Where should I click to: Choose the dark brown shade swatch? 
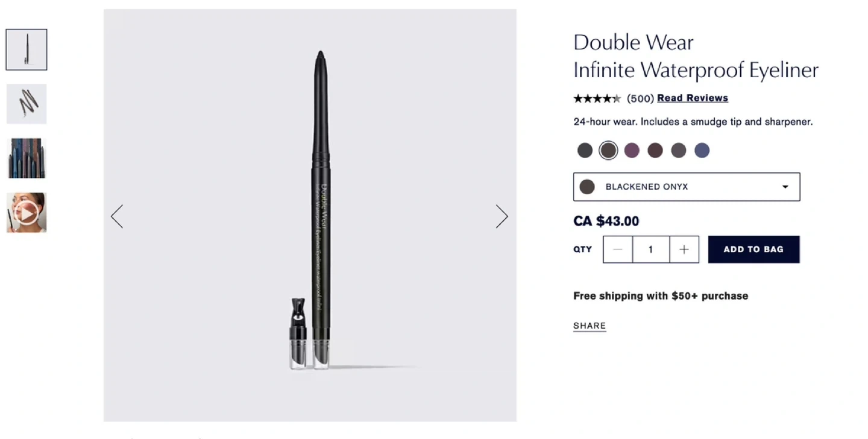coord(655,150)
